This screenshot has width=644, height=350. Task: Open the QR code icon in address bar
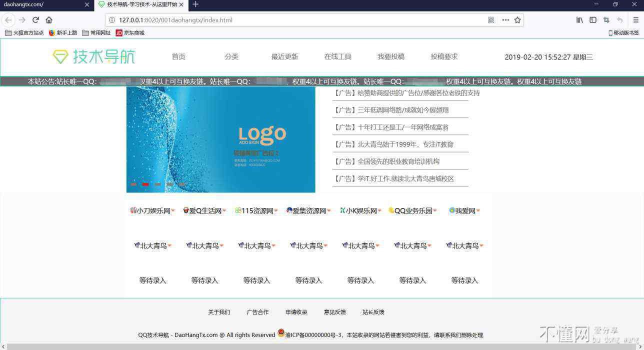click(x=491, y=20)
